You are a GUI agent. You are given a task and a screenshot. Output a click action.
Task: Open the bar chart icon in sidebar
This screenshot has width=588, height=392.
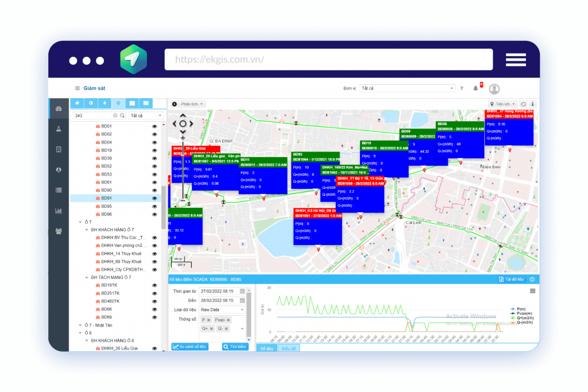(x=59, y=211)
